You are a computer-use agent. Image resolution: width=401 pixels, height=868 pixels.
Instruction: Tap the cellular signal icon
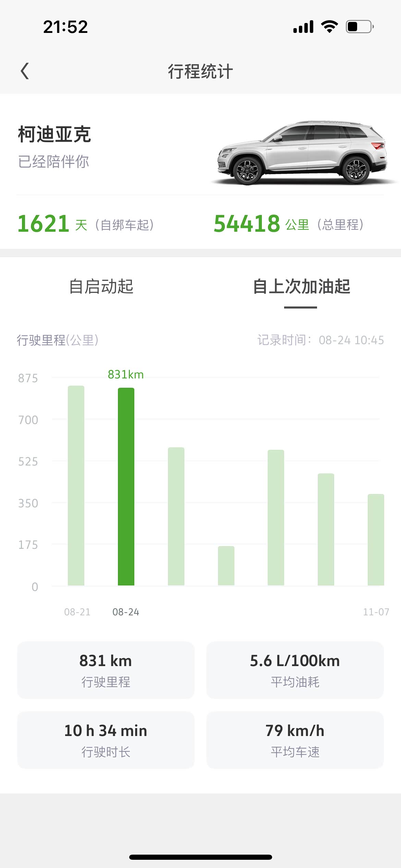[x=303, y=26]
